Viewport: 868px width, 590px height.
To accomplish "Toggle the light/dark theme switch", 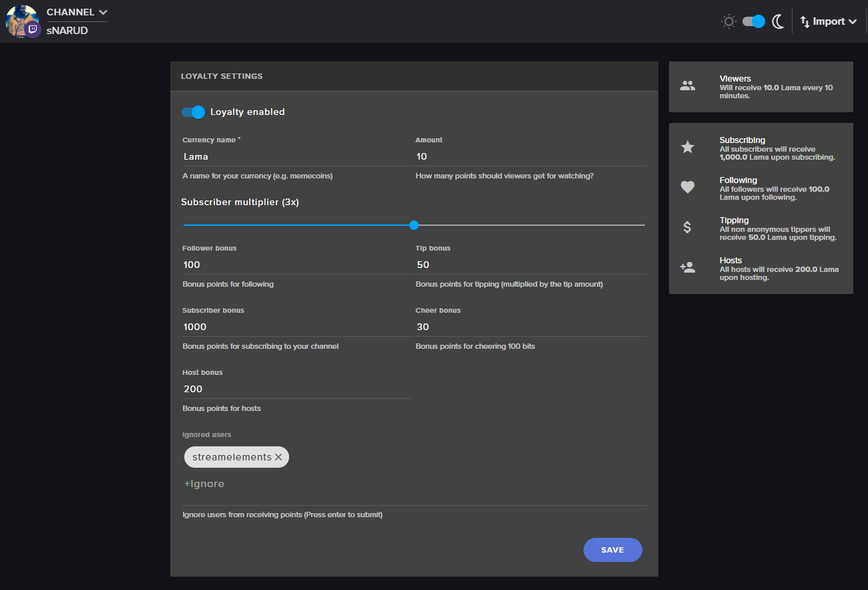I will pyautogui.click(x=754, y=21).
